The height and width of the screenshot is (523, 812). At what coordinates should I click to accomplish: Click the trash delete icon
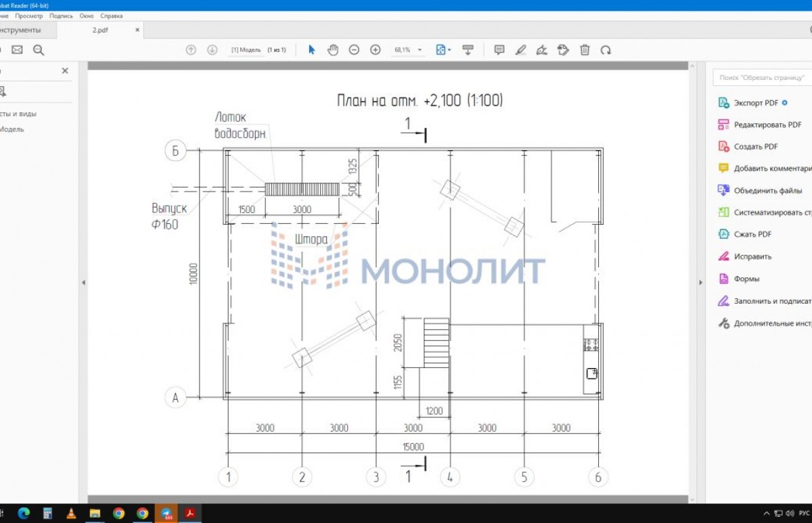(585, 50)
